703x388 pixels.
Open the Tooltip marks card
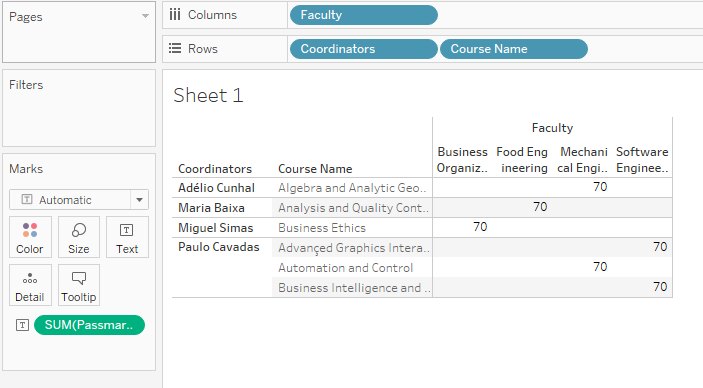pos(79,285)
